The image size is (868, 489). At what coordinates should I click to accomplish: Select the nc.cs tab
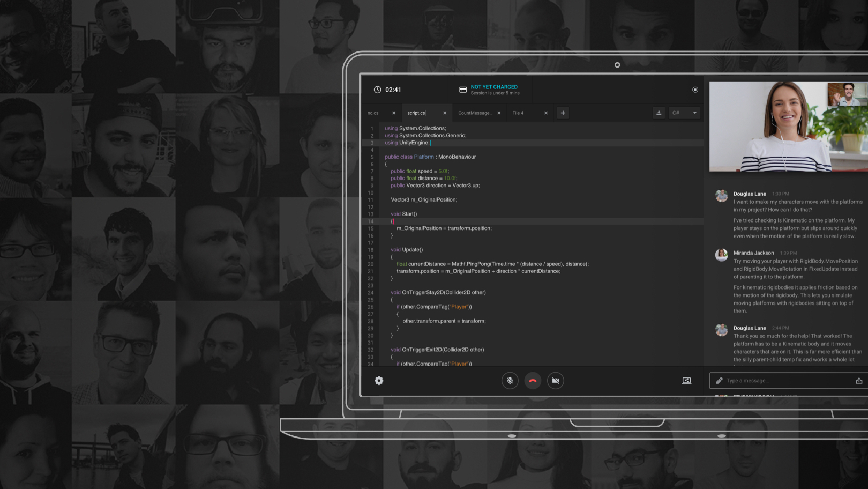[x=373, y=113]
